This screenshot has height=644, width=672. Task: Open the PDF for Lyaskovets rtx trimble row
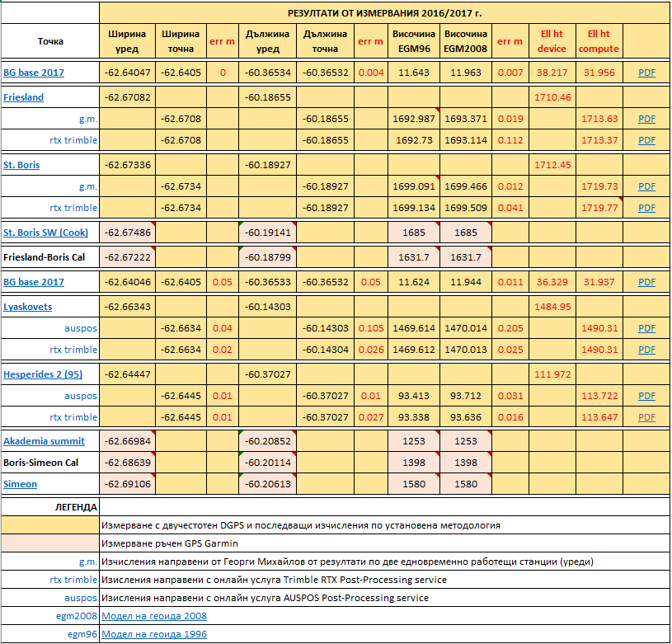coord(647,350)
